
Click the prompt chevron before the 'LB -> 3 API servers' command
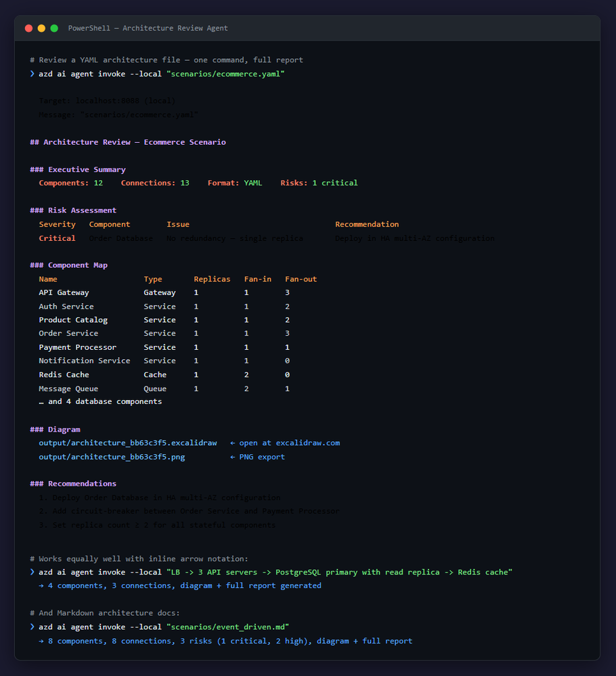pos(32,572)
